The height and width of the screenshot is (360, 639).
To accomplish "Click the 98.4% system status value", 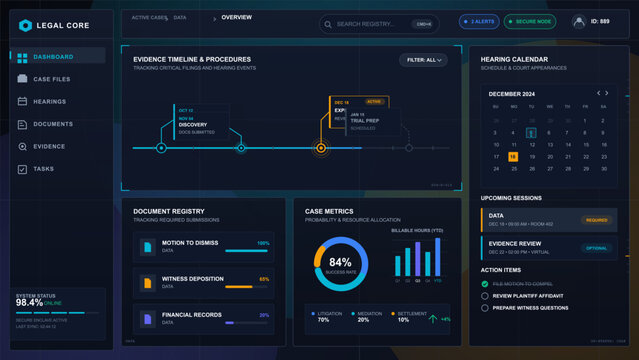I will click(29, 303).
